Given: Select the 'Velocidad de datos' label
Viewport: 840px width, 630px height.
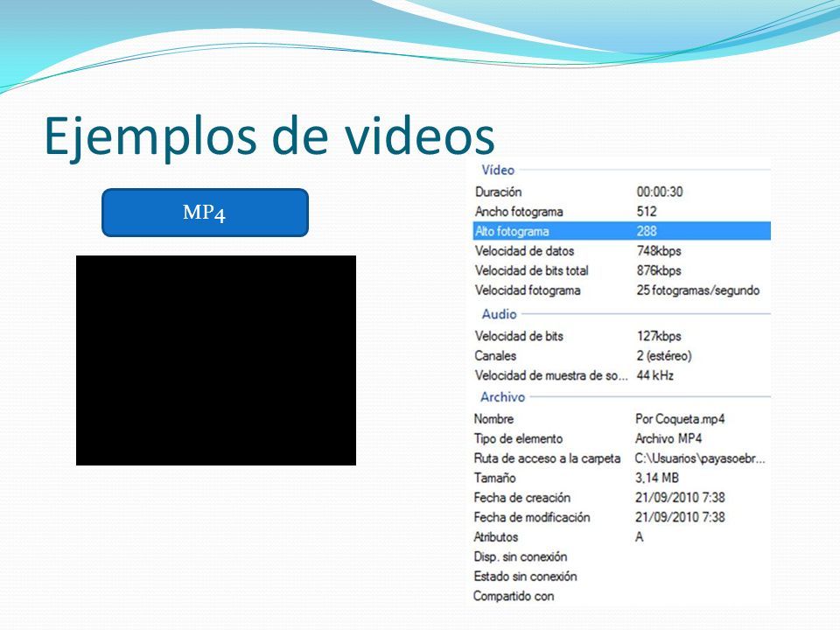Looking at the screenshot, I should [524, 251].
